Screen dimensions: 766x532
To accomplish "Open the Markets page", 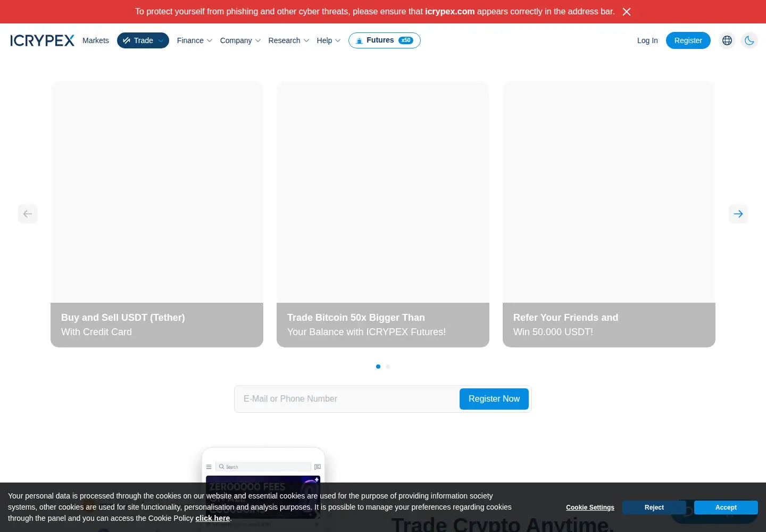I will tap(96, 40).
